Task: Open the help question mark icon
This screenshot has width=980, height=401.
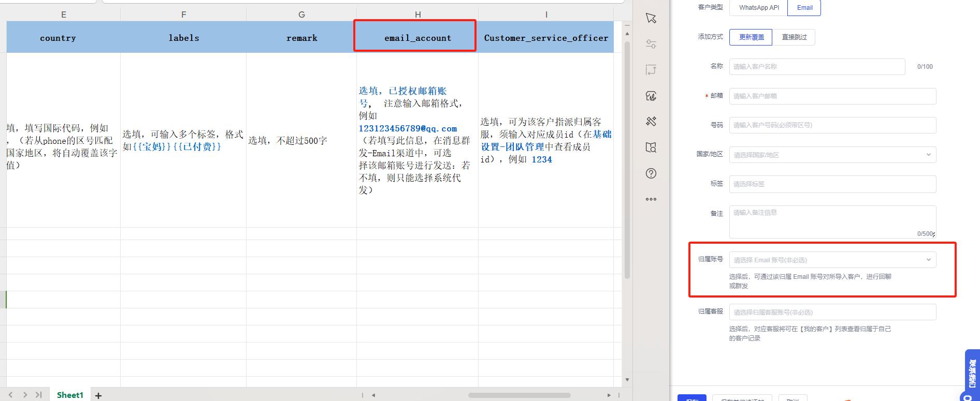Action: pyautogui.click(x=651, y=173)
